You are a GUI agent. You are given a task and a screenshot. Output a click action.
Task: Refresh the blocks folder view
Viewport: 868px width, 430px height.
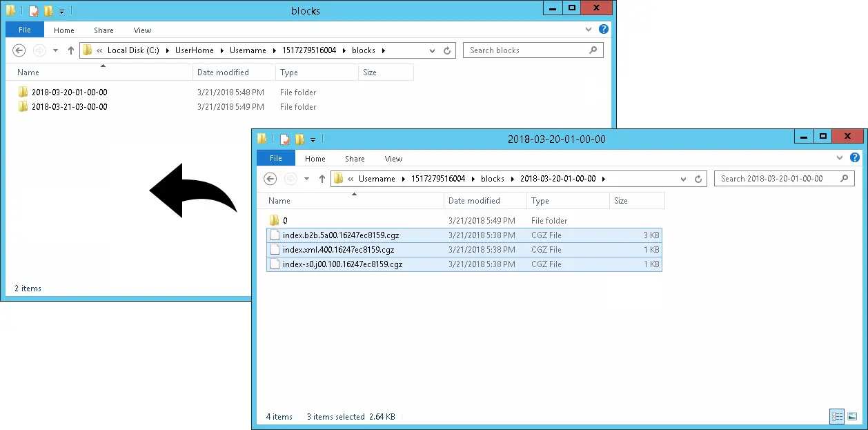point(446,50)
